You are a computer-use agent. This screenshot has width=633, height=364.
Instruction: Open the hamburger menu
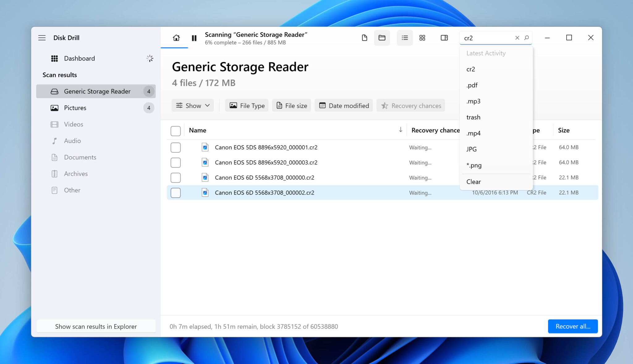pos(42,38)
